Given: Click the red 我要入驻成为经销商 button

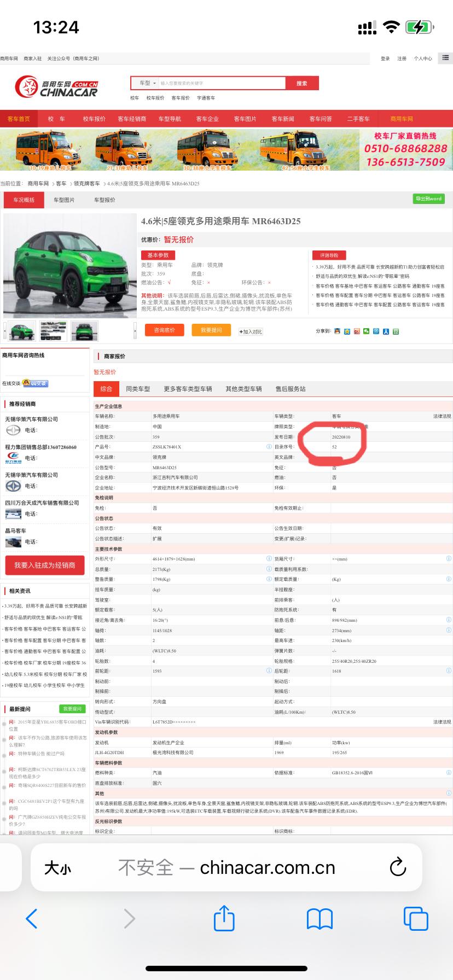Looking at the screenshot, I should [45, 565].
